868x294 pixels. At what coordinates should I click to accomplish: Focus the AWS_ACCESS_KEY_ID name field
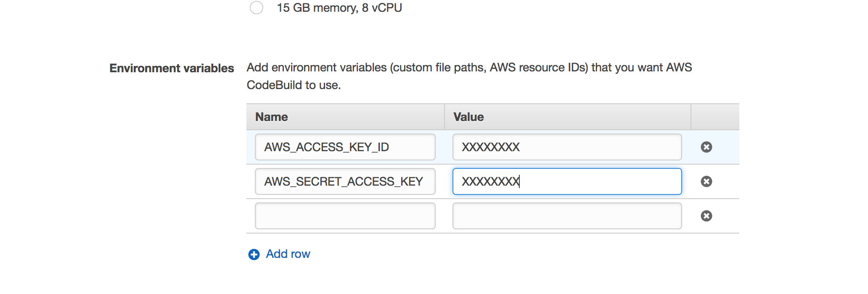(345, 147)
